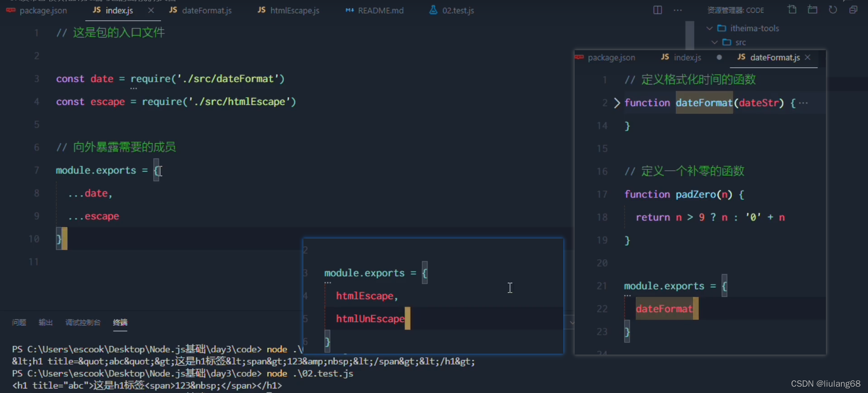Click the new folder icon in explorer
This screenshot has width=868, height=393.
(812, 9)
